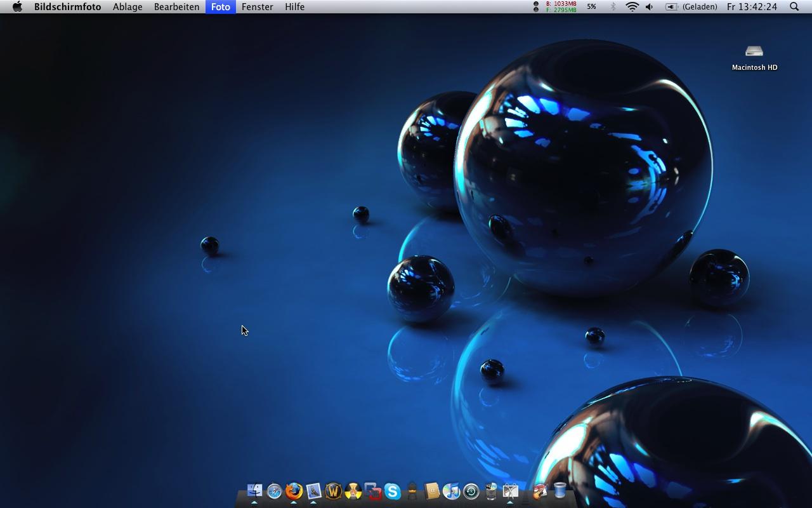Launch iTunes from the Dock
This screenshot has width=812, height=508.
[x=451, y=491]
